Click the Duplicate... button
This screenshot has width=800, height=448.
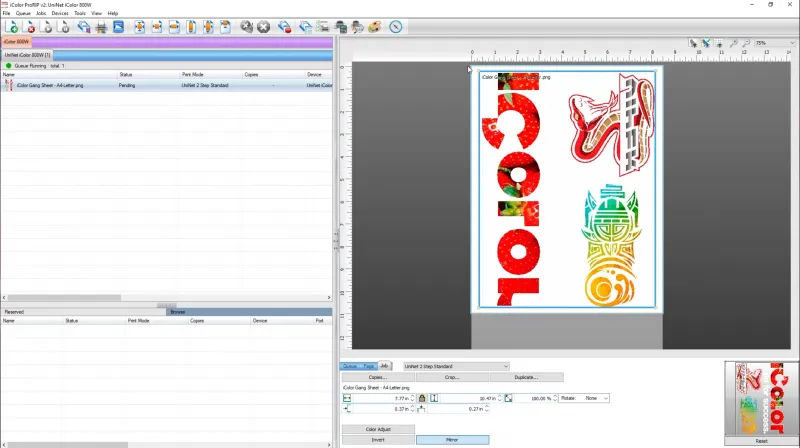click(526, 377)
